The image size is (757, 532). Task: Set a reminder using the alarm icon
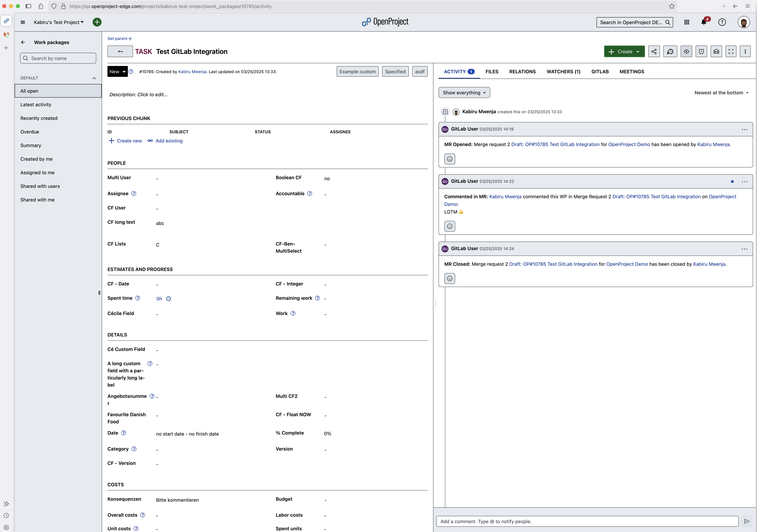click(701, 51)
